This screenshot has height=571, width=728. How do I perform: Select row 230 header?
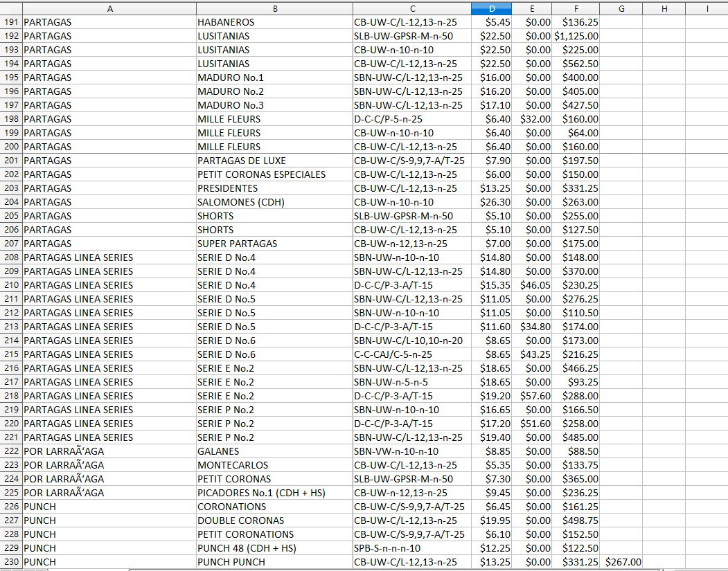[x=11, y=562]
